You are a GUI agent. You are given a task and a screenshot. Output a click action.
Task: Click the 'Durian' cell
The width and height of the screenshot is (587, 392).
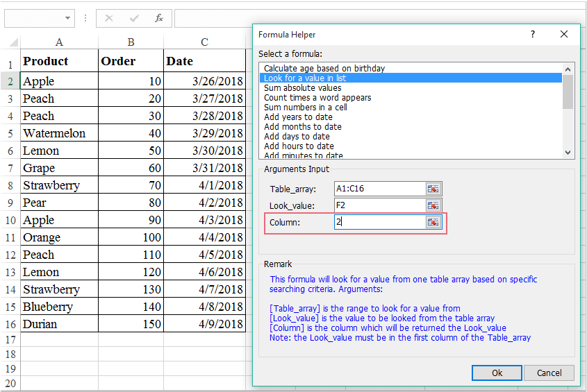[59, 324]
